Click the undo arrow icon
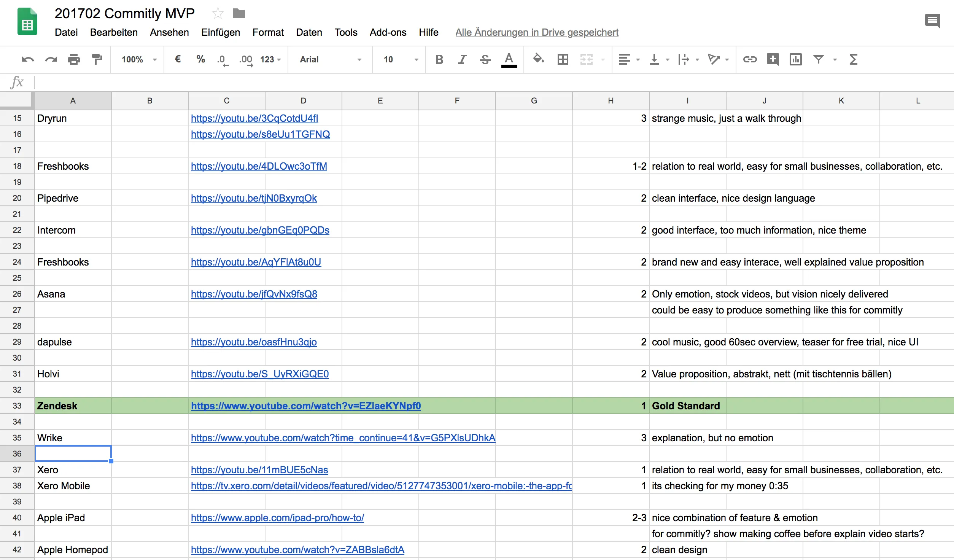This screenshot has width=954, height=560. coord(28,59)
